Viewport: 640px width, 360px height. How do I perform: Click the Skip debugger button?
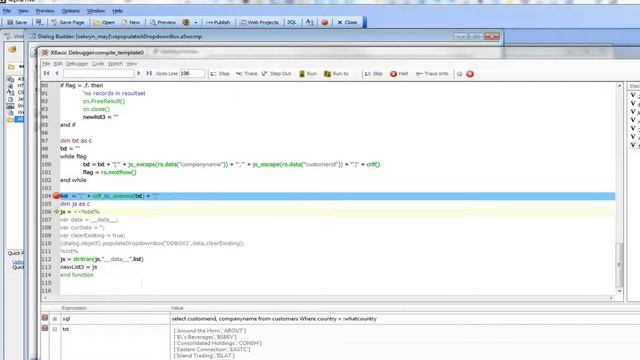(x=374, y=73)
